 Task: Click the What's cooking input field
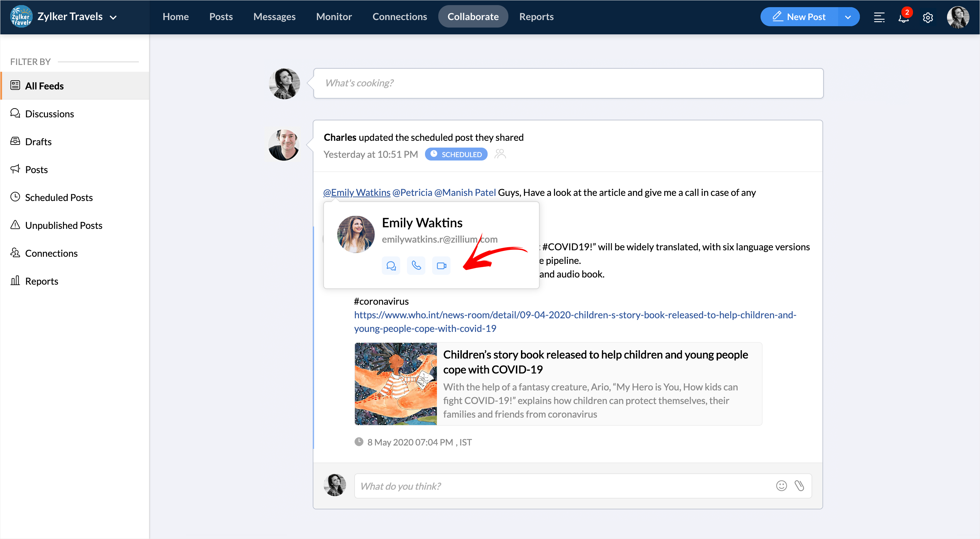pos(568,83)
